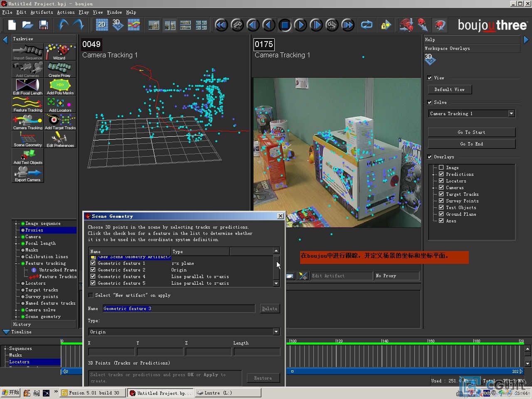This screenshot has width=532, height=399.
Task: Toggle the Ground Plane overlay checkbox
Action: pyautogui.click(x=441, y=214)
